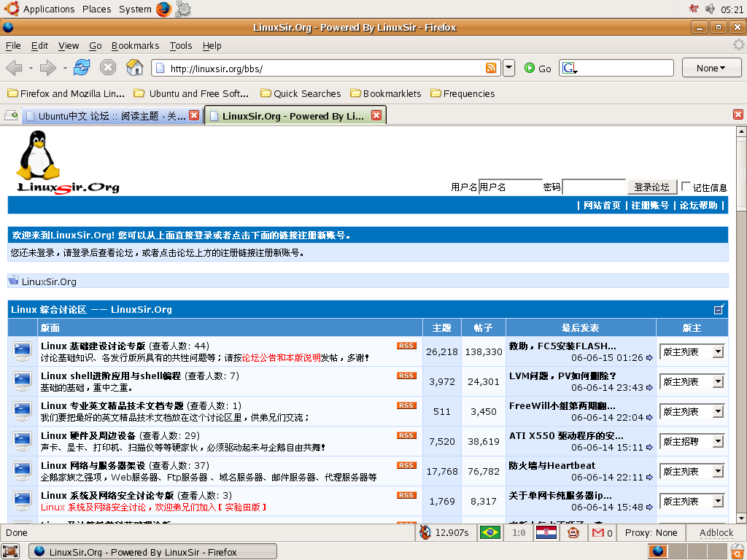
Task: Open the volume control speaker icon
Action: click(x=710, y=9)
